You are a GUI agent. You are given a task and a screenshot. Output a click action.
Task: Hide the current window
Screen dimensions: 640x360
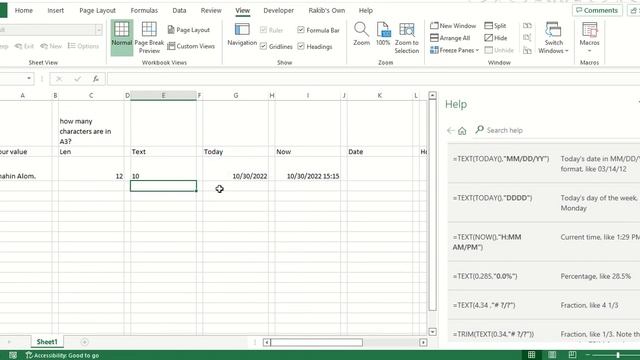(496, 38)
